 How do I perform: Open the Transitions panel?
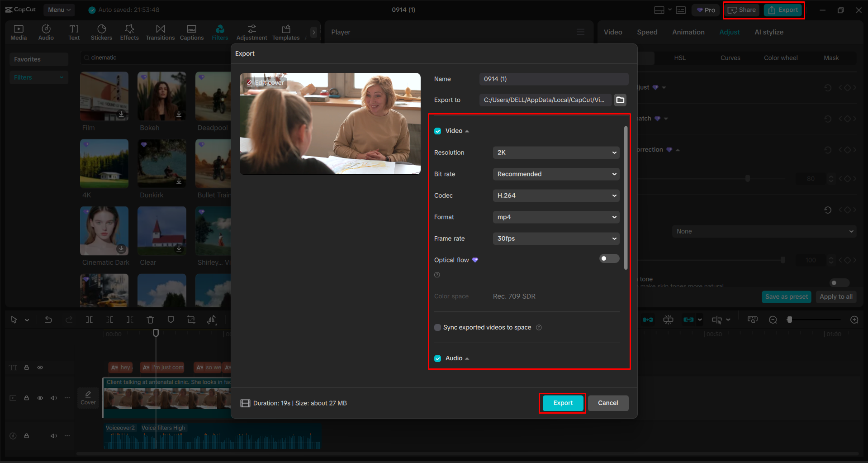coord(160,32)
